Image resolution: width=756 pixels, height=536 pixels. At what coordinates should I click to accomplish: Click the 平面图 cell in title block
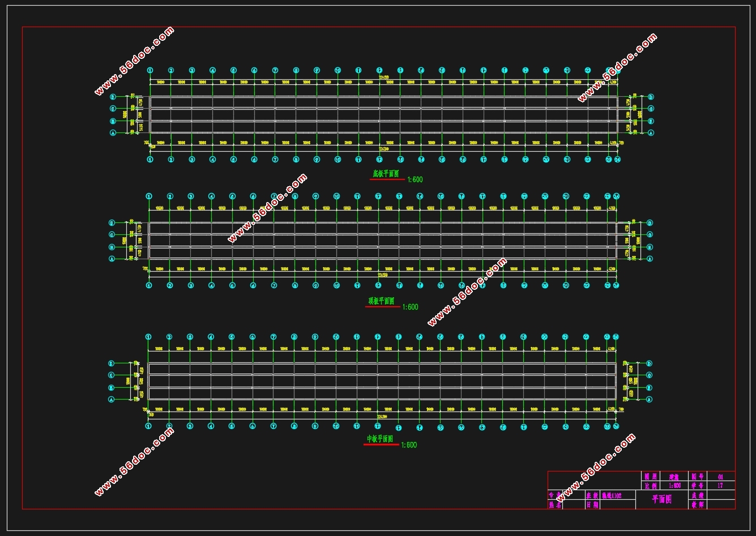point(661,499)
